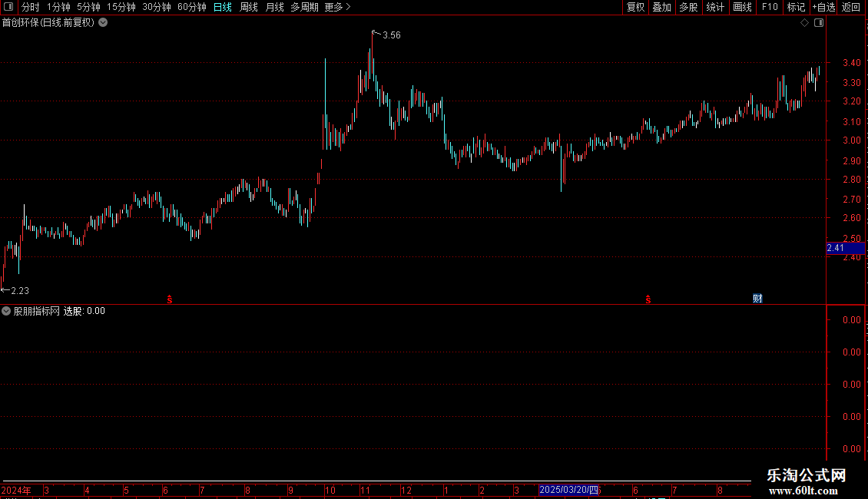This screenshot has height=499, width=868.
Task: Switch to 分时 intraday view
Action: pos(31,7)
